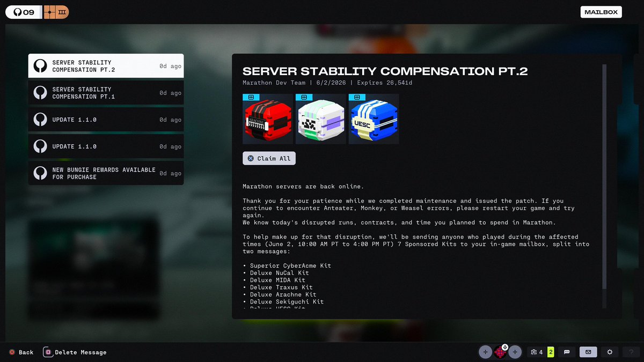Click the plus slot after the red emblem

pyautogui.click(x=515, y=352)
